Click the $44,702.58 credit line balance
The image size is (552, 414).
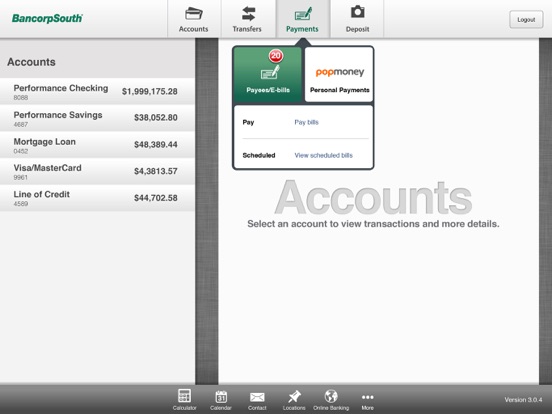[156, 198]
